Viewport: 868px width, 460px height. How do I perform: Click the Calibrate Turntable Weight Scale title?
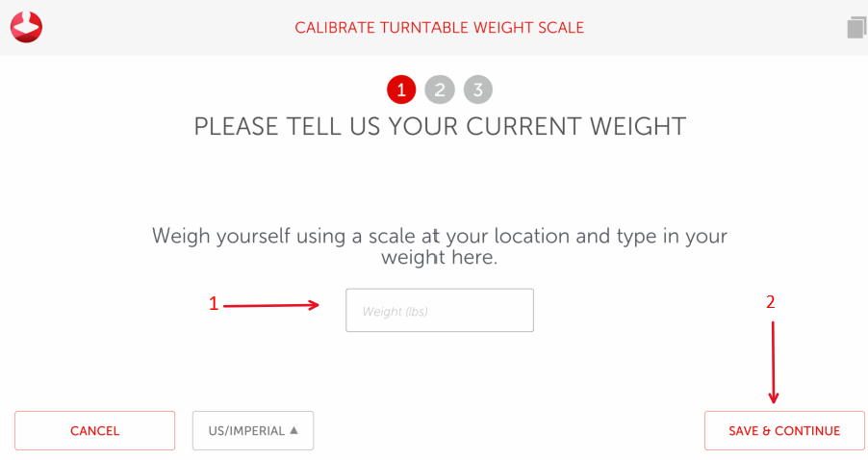click(x=439, y=28)
